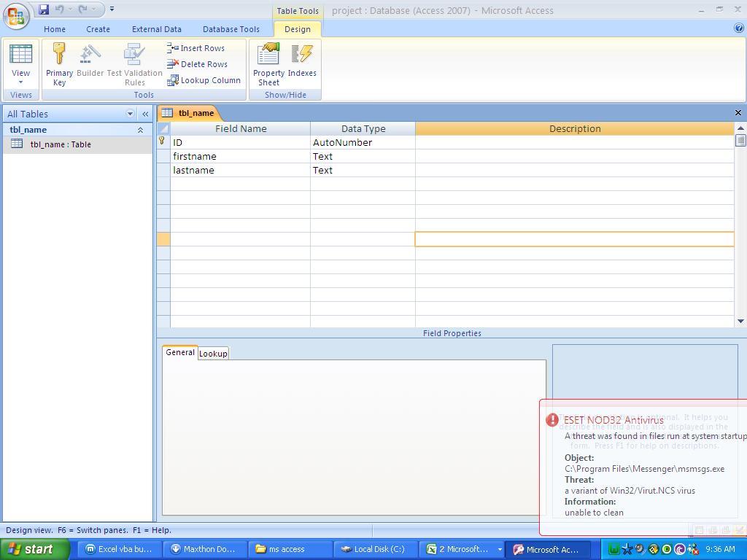Click the select-all corner of design grid

tap(163, 128)
